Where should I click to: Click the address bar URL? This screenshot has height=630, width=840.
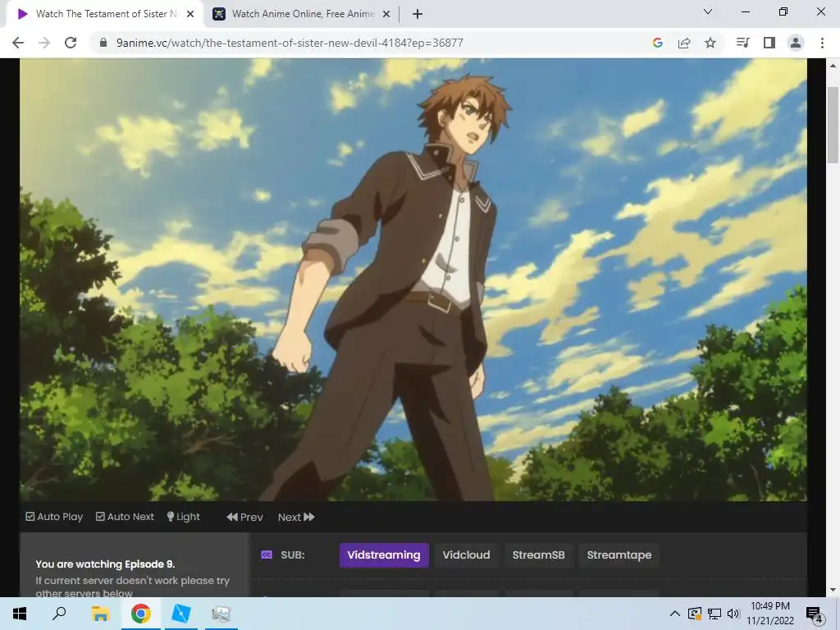click(x=290, y=43)
